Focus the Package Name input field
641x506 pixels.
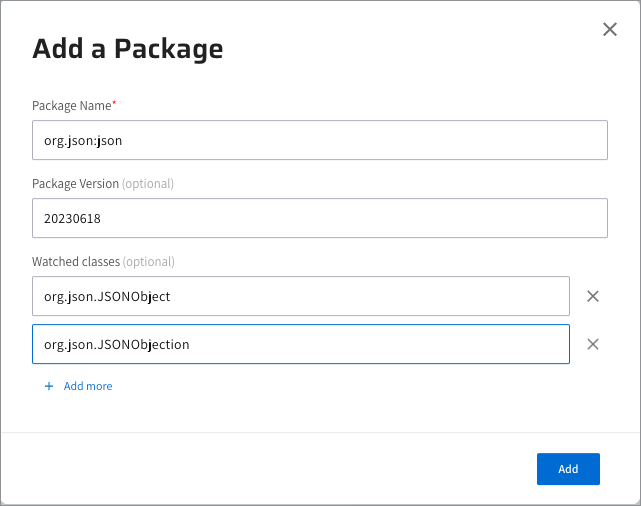(x=319, y=140)
